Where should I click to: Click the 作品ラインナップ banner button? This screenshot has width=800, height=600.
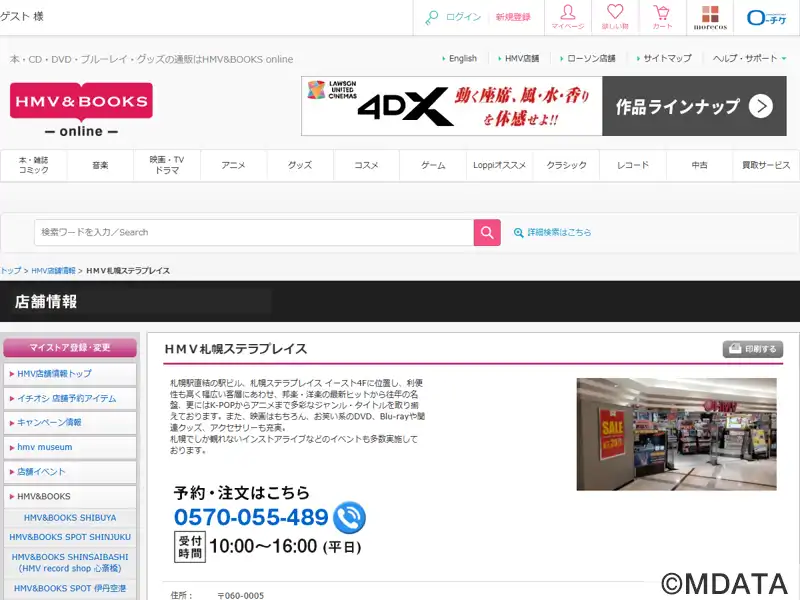(694, 106)
